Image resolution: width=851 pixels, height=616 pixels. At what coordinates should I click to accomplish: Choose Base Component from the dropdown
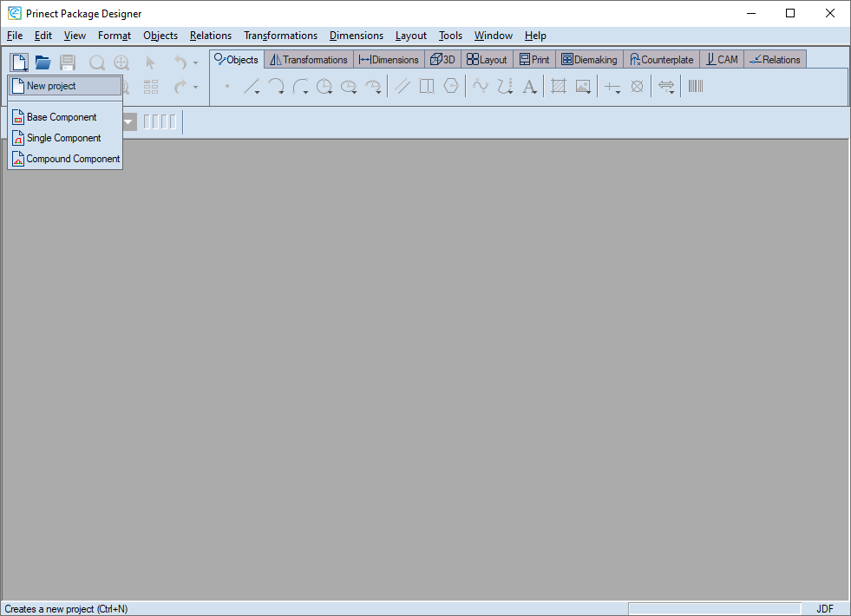pos(65,117)
